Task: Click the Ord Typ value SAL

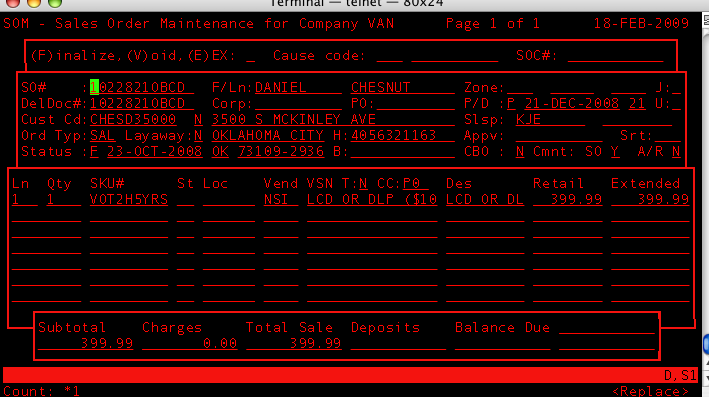Action: [103, 136]
